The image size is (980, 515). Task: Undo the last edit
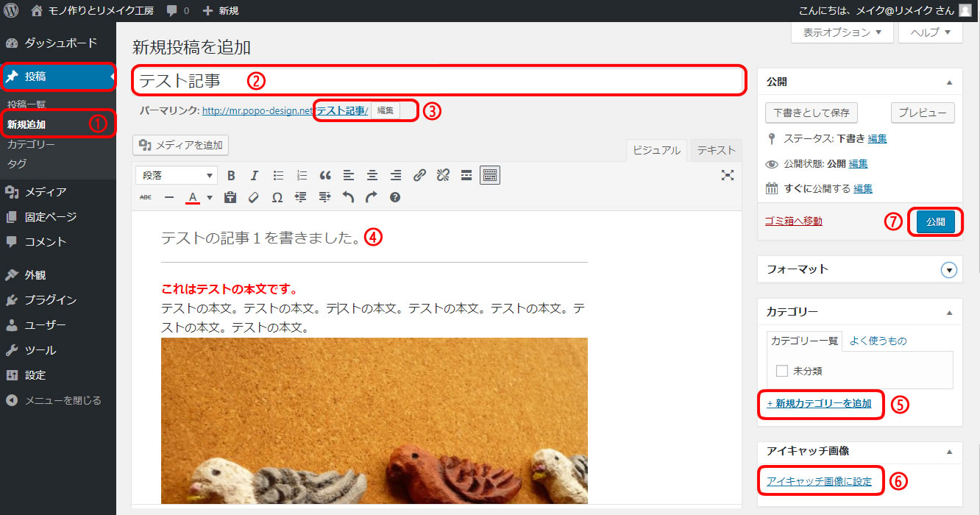tap(348, 197)
